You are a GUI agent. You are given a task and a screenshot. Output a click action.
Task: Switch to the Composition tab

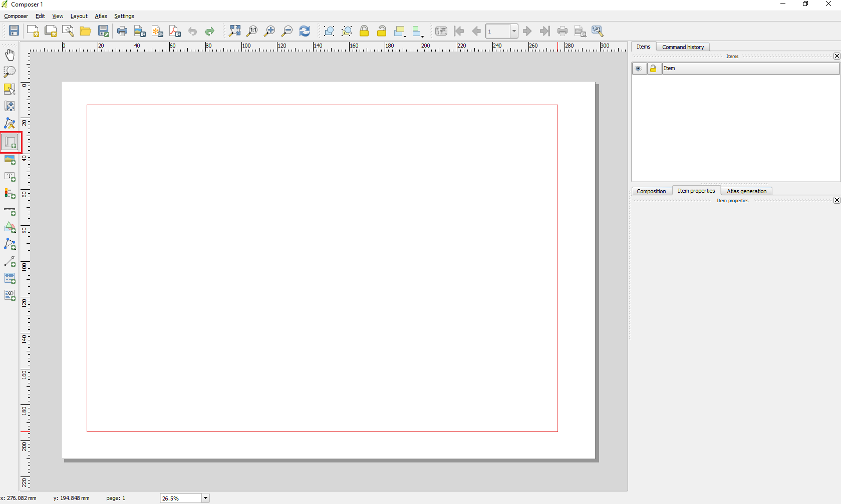click(651, 191)
